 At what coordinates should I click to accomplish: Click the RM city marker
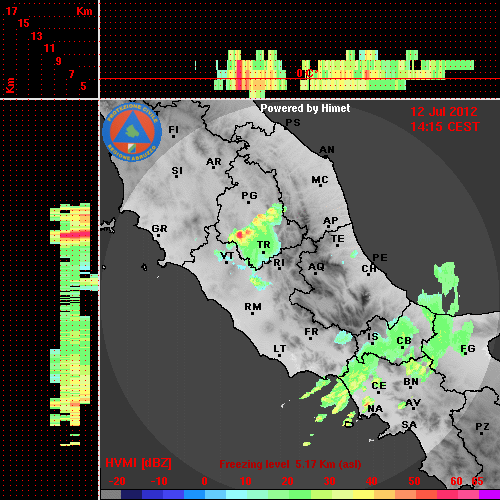[x=252, y=313]
